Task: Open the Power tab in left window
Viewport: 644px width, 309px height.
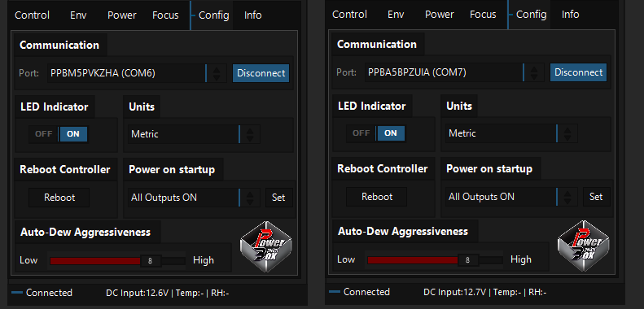Action: coord(122,15)
